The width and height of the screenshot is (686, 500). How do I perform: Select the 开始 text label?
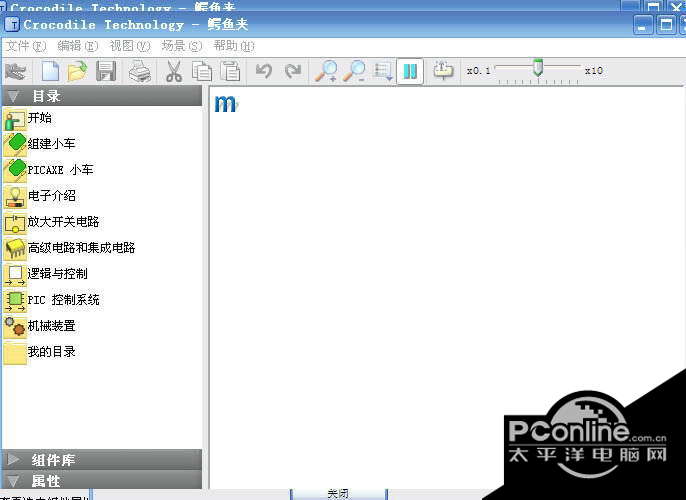(39, 118)
